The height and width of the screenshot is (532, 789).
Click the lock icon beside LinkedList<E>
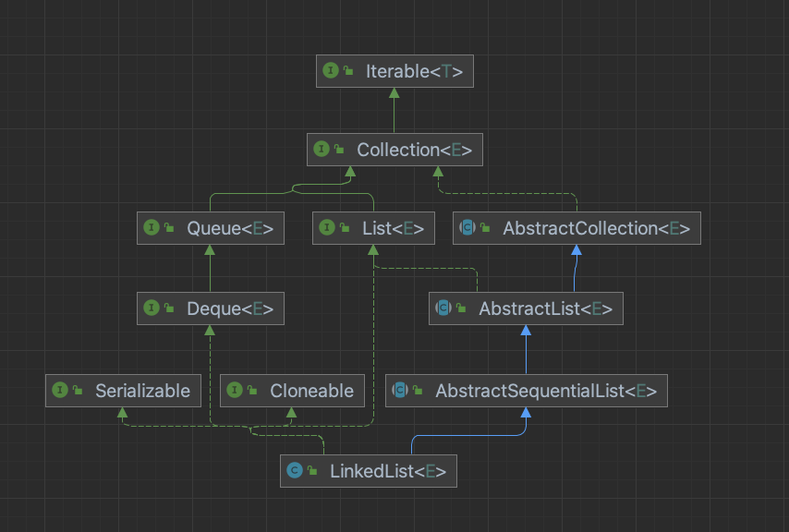pos(312,470)
